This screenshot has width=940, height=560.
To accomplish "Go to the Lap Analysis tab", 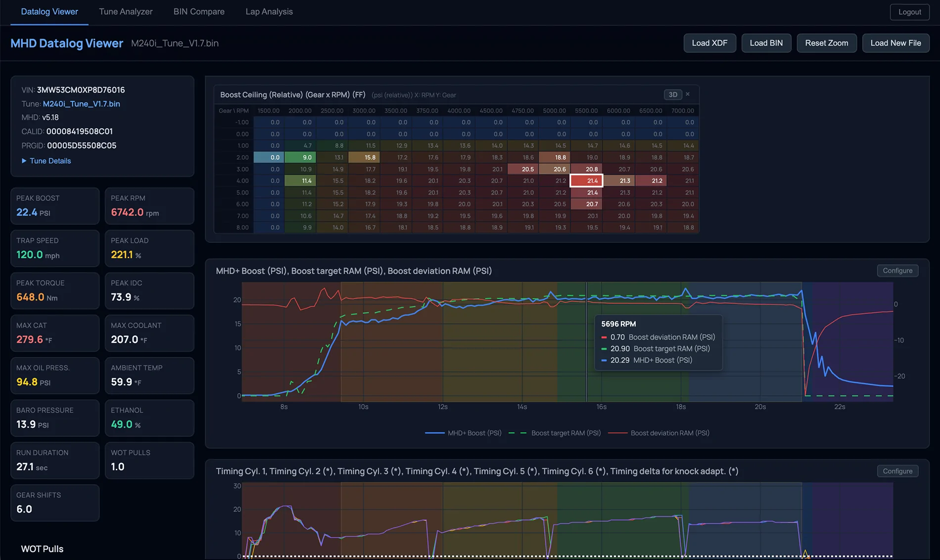I will point(269,11).
